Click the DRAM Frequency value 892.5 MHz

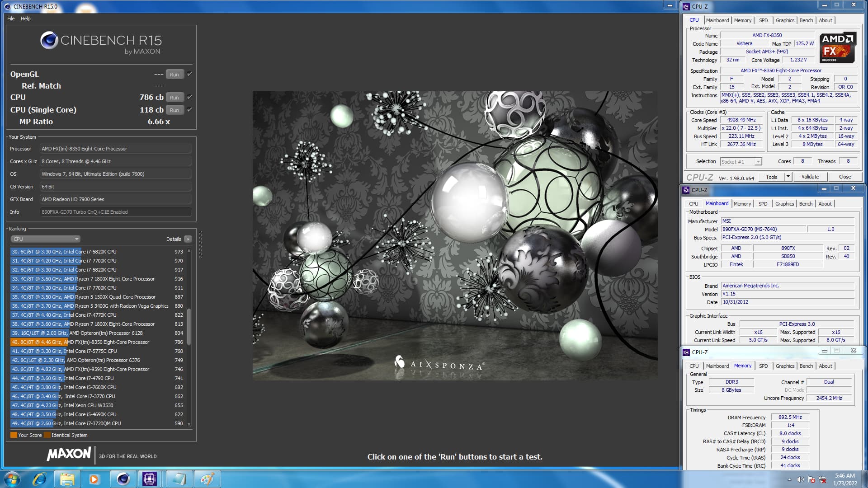tap(790, 417)
